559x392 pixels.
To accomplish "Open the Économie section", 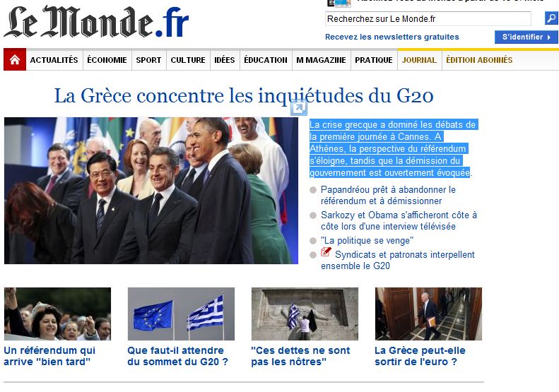I will (107, 60).
